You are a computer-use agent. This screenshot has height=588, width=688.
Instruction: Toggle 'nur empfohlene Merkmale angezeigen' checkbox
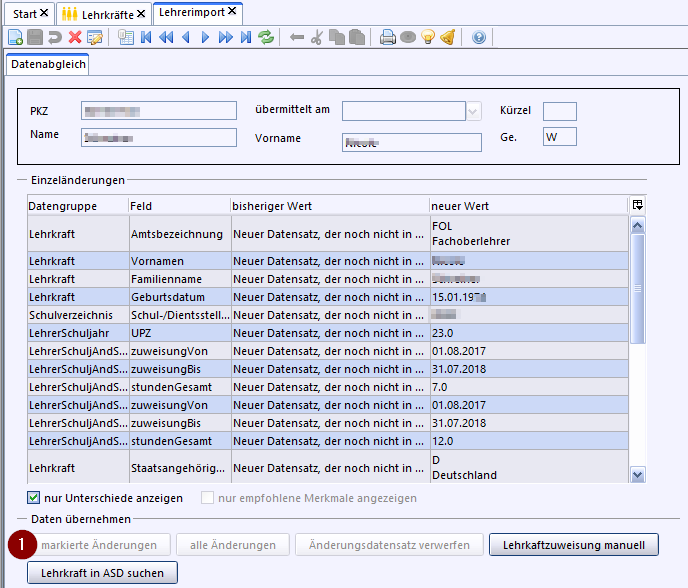coord(207,498)
